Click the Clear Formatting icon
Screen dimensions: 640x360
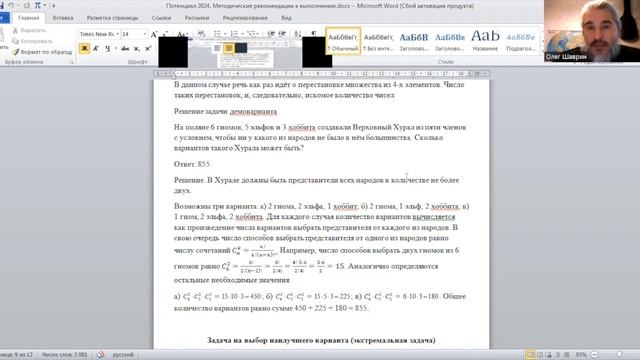[201, 33]
